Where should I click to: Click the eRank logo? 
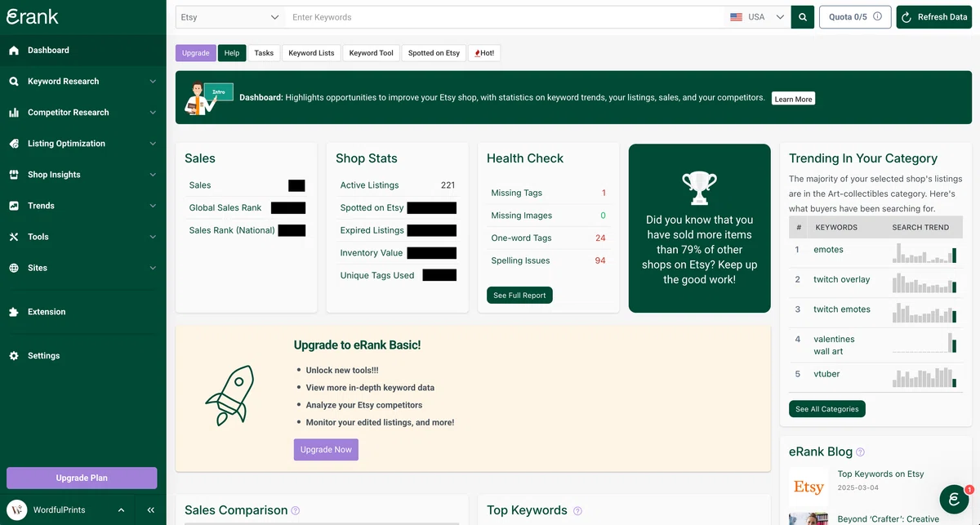click(x=33, y=16)
